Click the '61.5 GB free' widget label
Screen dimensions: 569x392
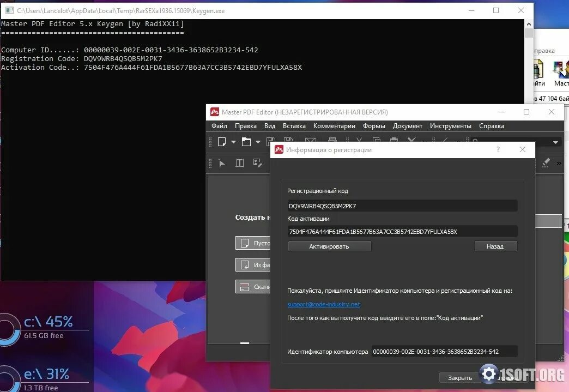(x=44, y=336)
